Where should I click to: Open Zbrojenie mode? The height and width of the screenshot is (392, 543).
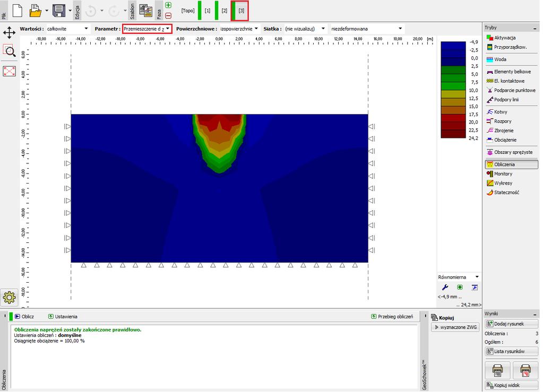point(501,130)
